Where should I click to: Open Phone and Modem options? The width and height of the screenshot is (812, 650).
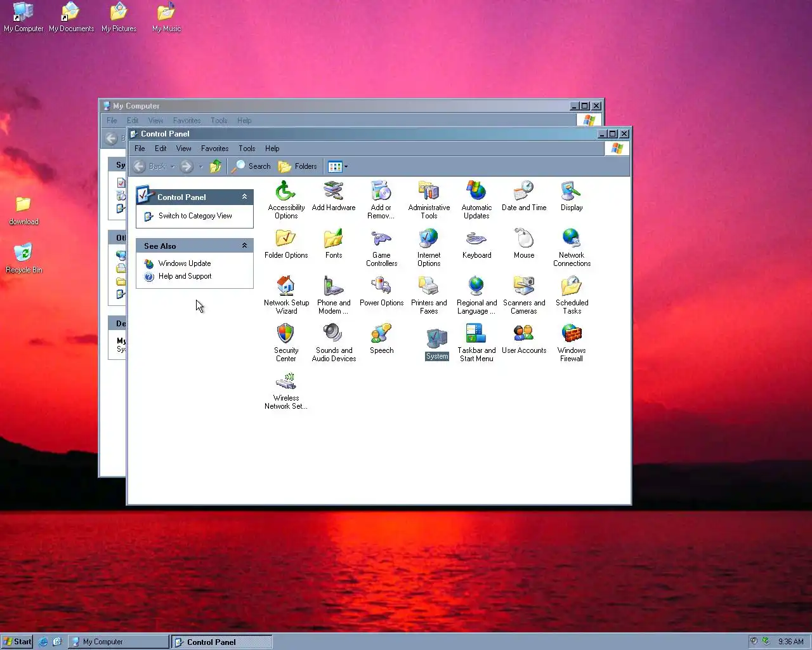(x=334, y=295)
